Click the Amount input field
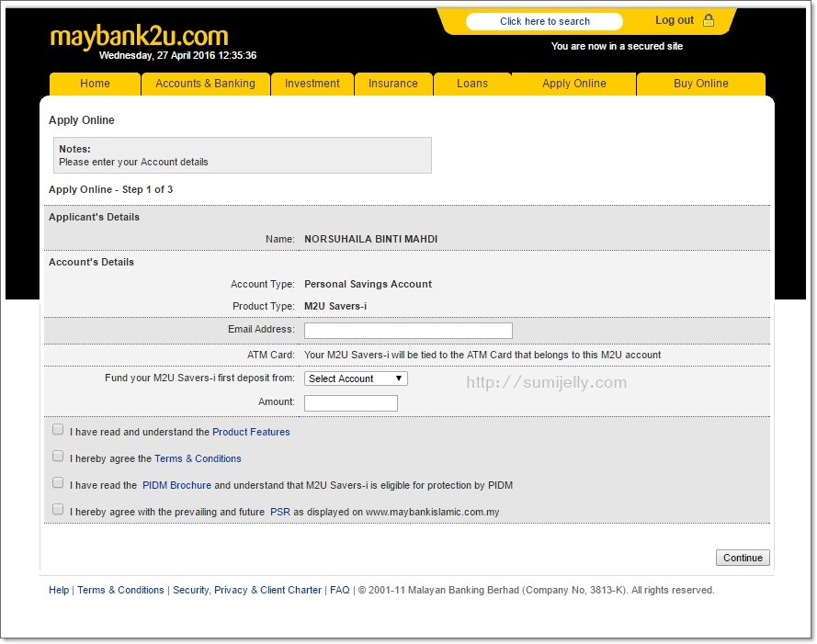This screenshot has width=817, height=644. pos(351,402)
